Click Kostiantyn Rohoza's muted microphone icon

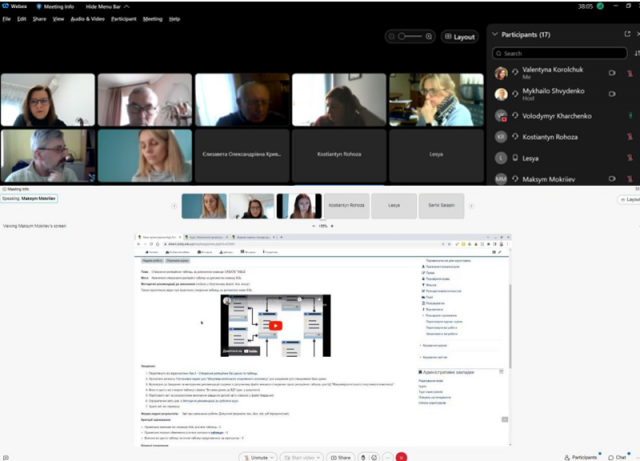coord(630,137)
